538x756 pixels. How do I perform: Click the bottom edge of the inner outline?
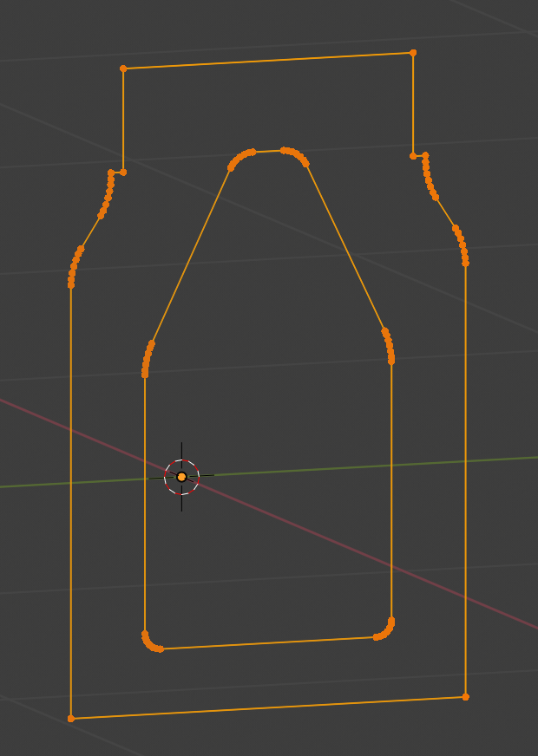pyautogui.click(x=268, y=643)
